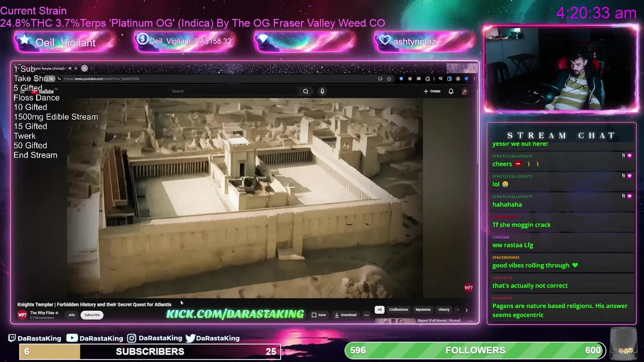Show next filter chips with chevron

point(466,310)
